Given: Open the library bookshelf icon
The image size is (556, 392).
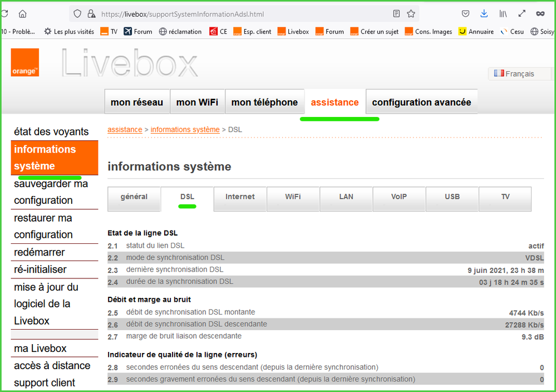Looking at the screenshot, I should [x=503, y=14].
